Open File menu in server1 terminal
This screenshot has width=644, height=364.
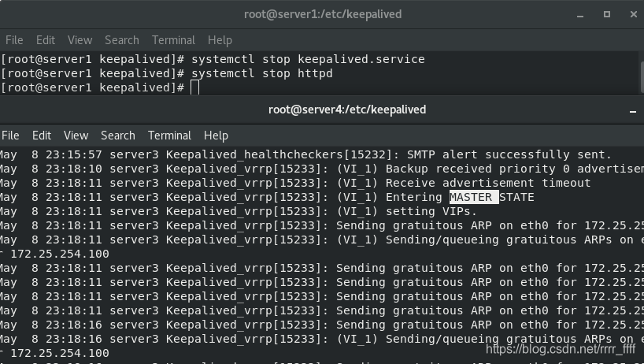[14, 40]
